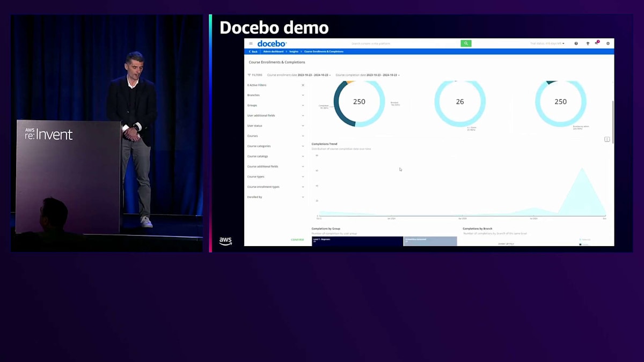Click the gray-blue Completions by Group block
644x362 pixels.
[x=430, y=241]
